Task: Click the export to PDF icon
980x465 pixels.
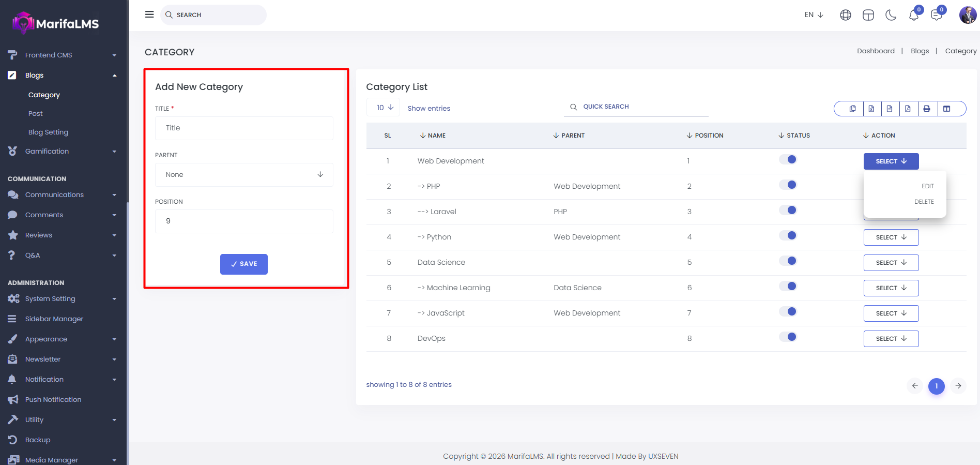Action: pyautogui.click(x=908, y=109)
